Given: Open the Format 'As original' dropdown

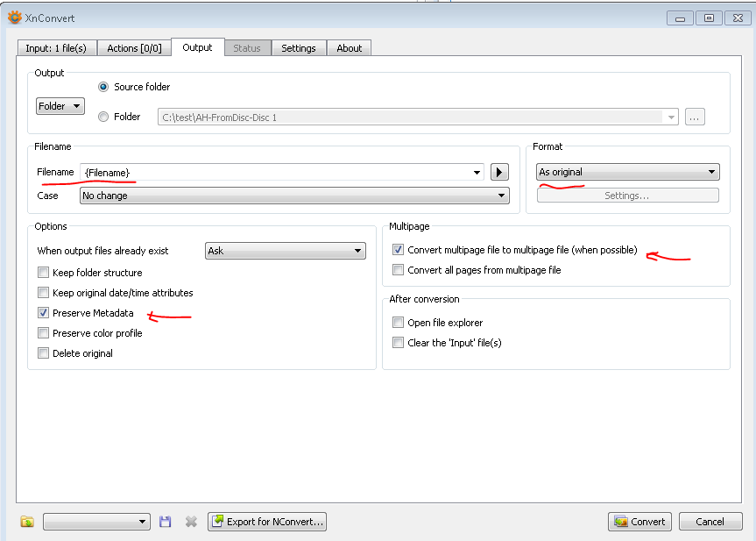Looking at the screenshot, I should pos(628,172).
